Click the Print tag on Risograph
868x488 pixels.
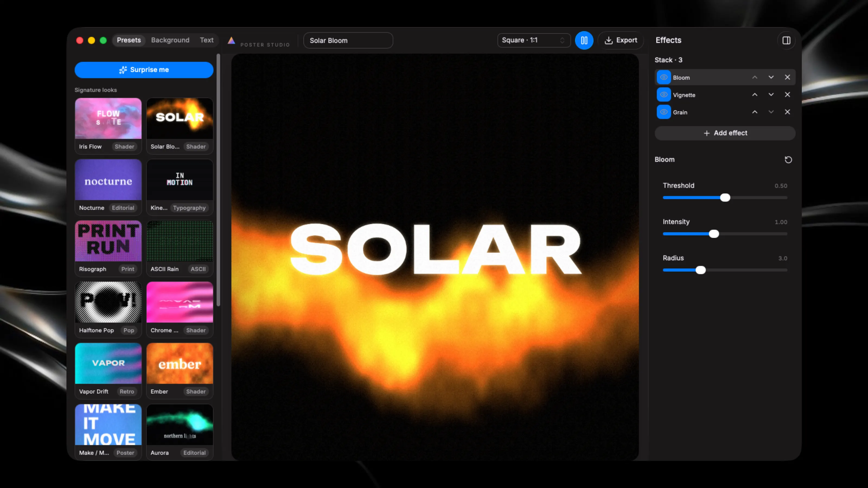pyautogui.click(x=128, y=269)
